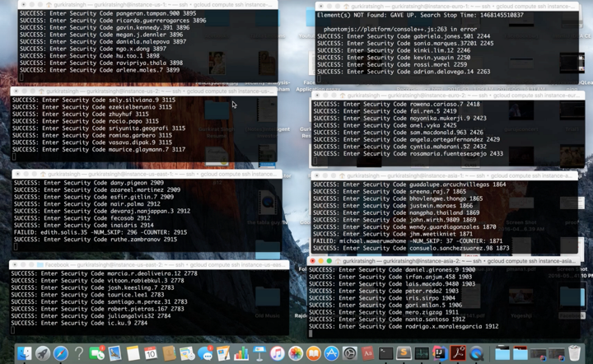Open the Notes app in dock
The width and height of the screenshot is (593, 364).
coord(133,353)
